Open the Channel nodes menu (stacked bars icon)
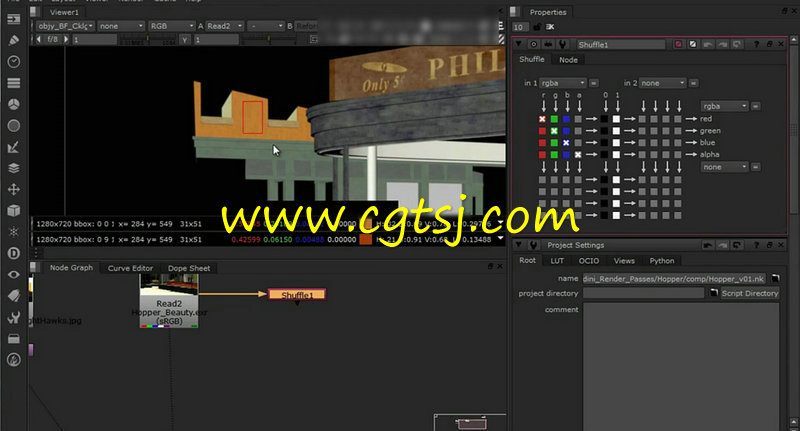 (14, 83)
